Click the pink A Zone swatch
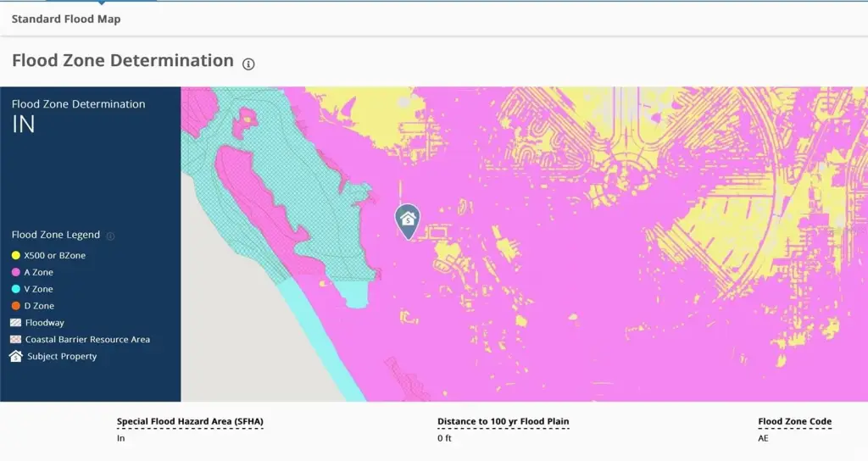The height and width of the screenshot is (461, 868). click(x=16, y=272)
